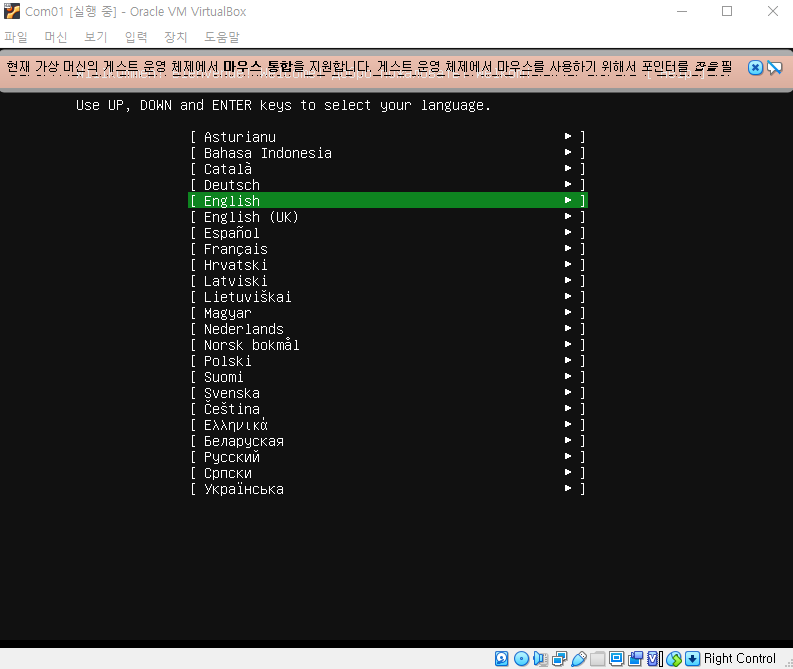Maximize the VirtualBox window
Image resolution: width=793 pixels, height=669 pixels.
tap(727, 11)
